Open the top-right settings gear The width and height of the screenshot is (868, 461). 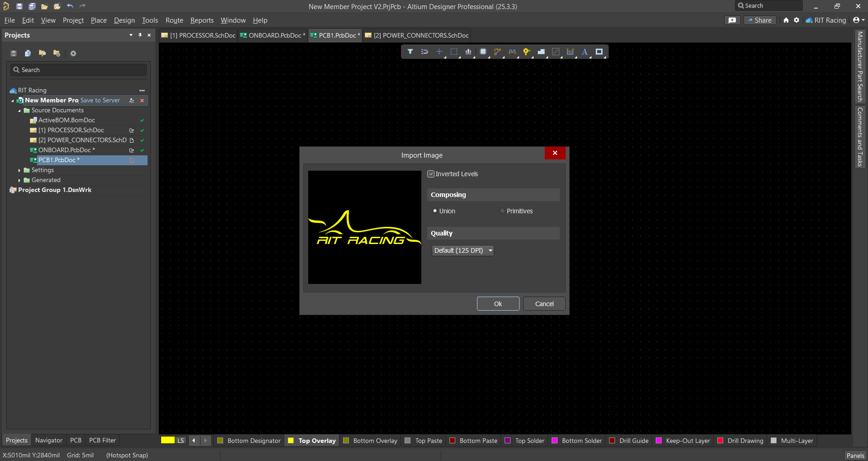pos(796,20)
